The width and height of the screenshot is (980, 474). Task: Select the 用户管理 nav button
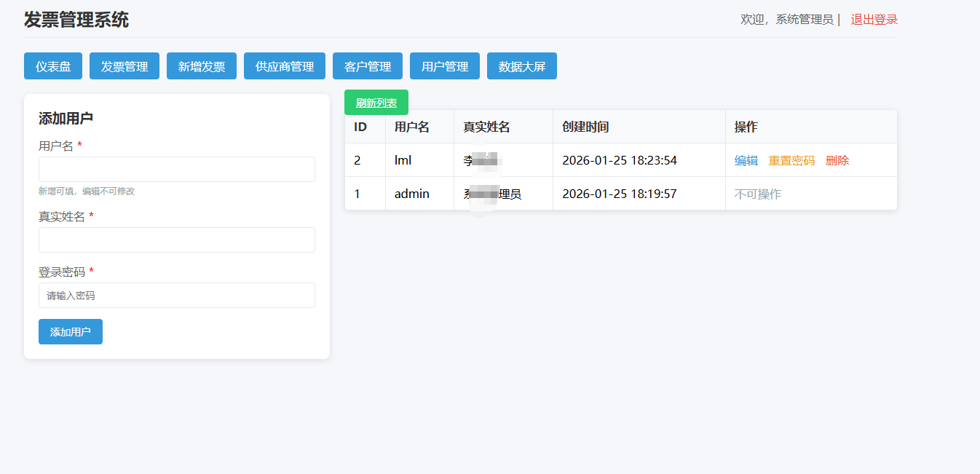click(445, 66)
